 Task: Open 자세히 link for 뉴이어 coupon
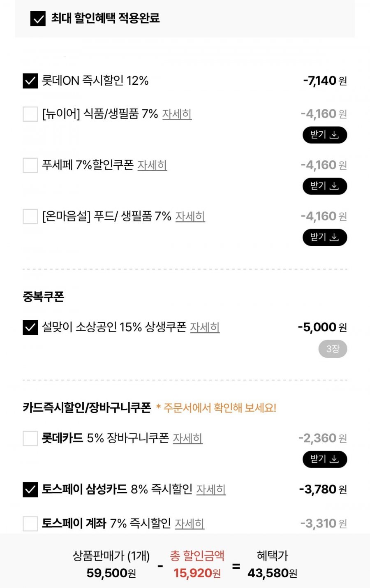pos(177,114)
